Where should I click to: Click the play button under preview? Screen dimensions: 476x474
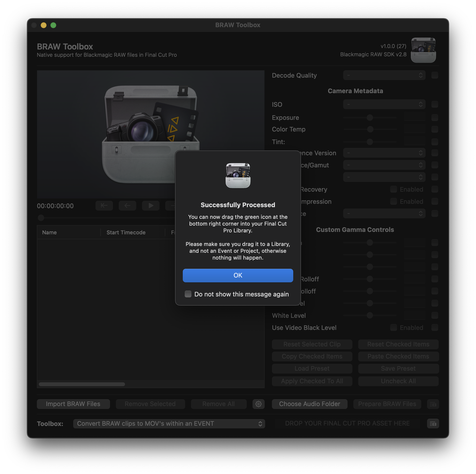[x=151, y=206]
